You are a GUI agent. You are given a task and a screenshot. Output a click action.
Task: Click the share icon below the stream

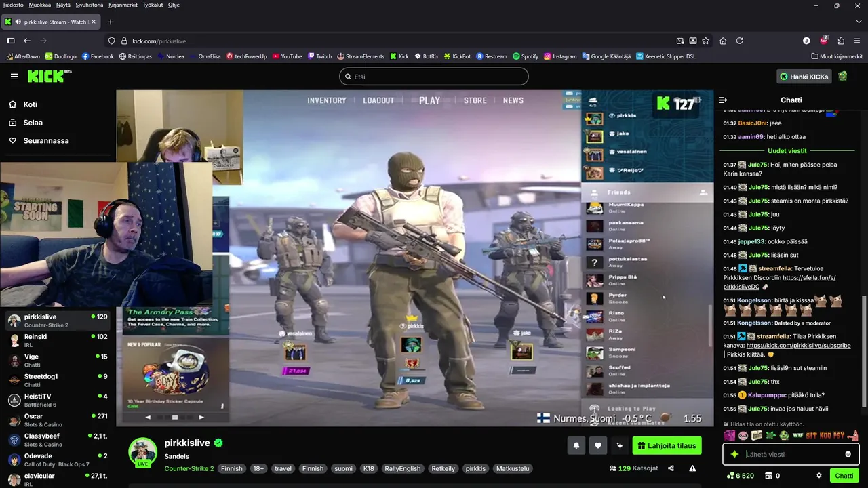671,468
